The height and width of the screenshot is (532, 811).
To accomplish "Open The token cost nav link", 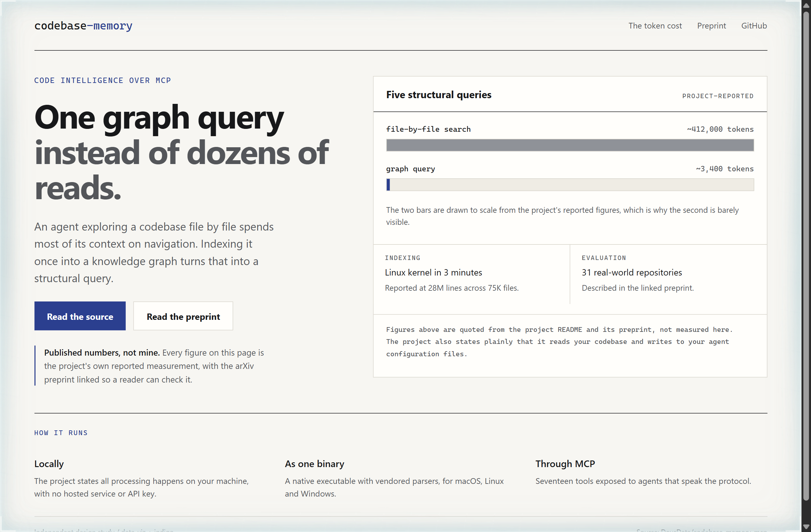I will [655, 26].
